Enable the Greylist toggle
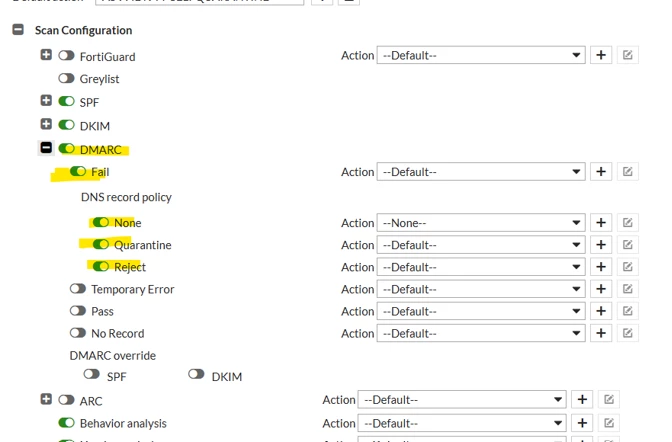This screenshot has height=442, width=672. (x=66, y=78)
